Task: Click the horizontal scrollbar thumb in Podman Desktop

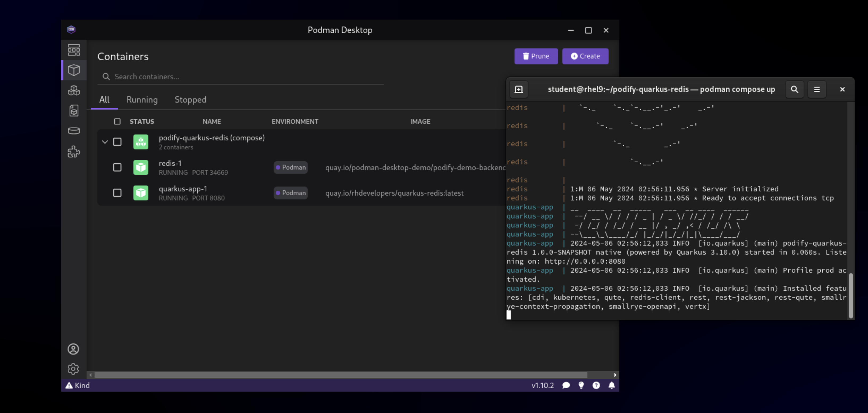Action: click(x=341, y=375)
